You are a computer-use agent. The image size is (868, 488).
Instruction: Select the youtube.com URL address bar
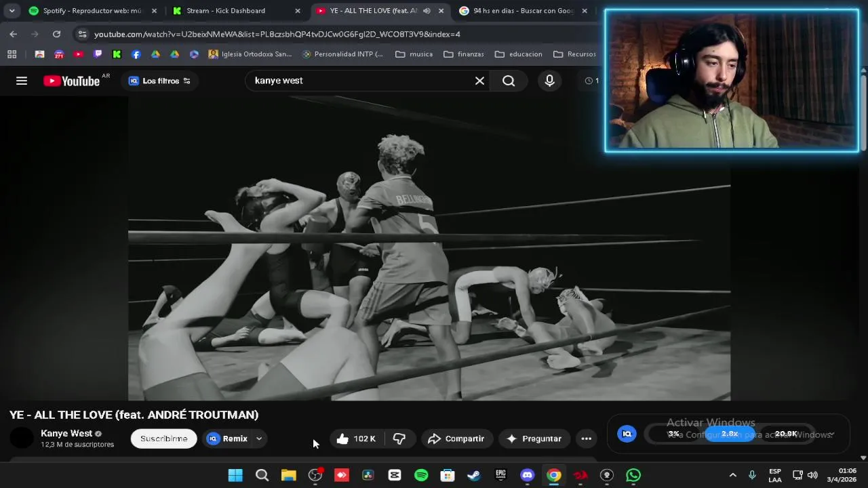pyautogui.click(x=277, y=34)
